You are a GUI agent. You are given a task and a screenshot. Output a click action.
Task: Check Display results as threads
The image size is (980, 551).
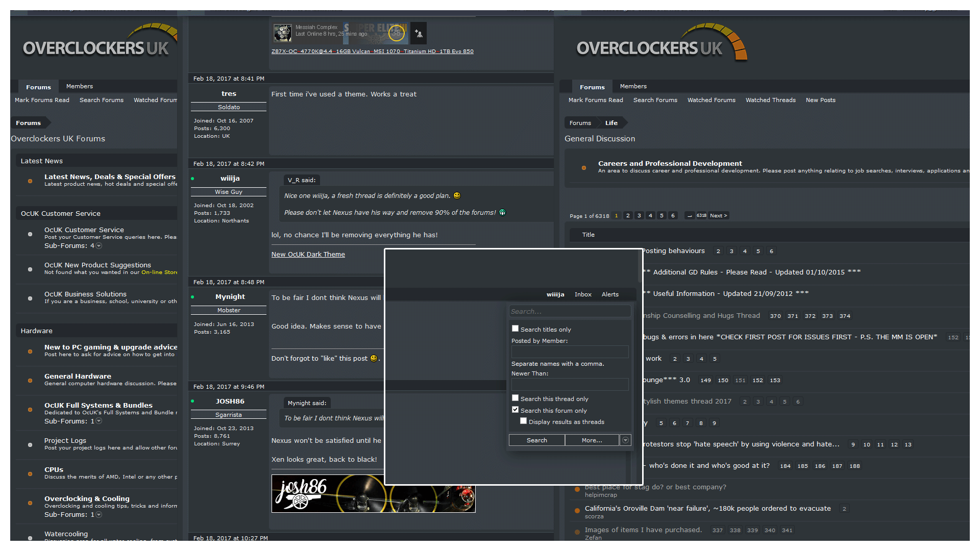[x=523, y=420]
